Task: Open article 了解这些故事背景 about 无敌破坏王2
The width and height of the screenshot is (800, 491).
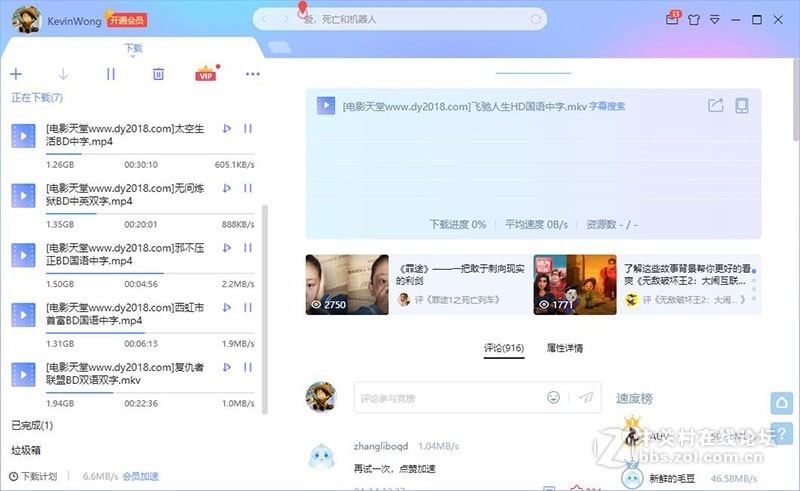Action: pyautogui.click(x=687, y=275)
